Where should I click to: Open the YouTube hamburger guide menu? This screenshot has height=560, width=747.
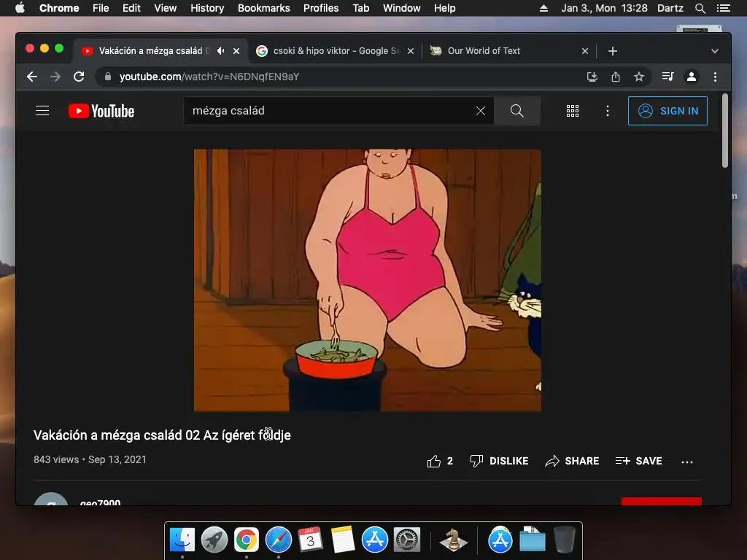[x=42, y=111]
